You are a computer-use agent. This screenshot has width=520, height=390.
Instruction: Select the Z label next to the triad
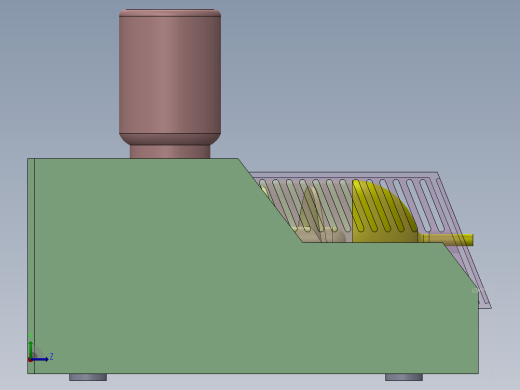click(x=52, y=357)
